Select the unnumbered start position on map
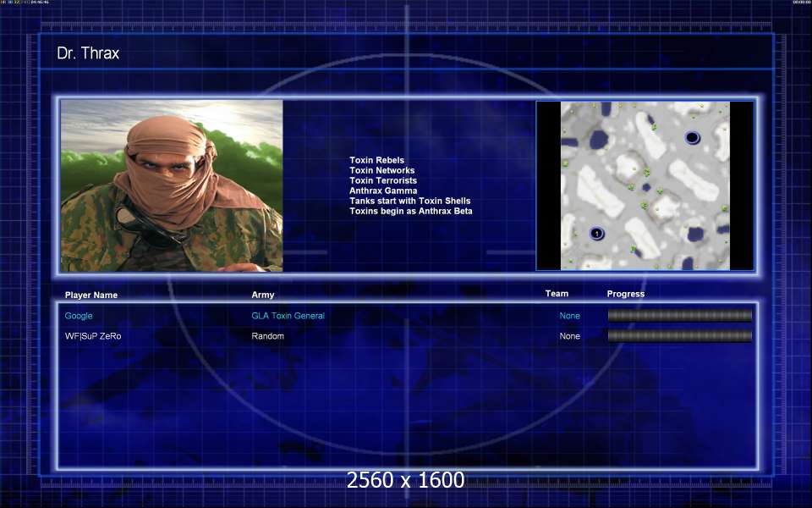 click(693, 137)
